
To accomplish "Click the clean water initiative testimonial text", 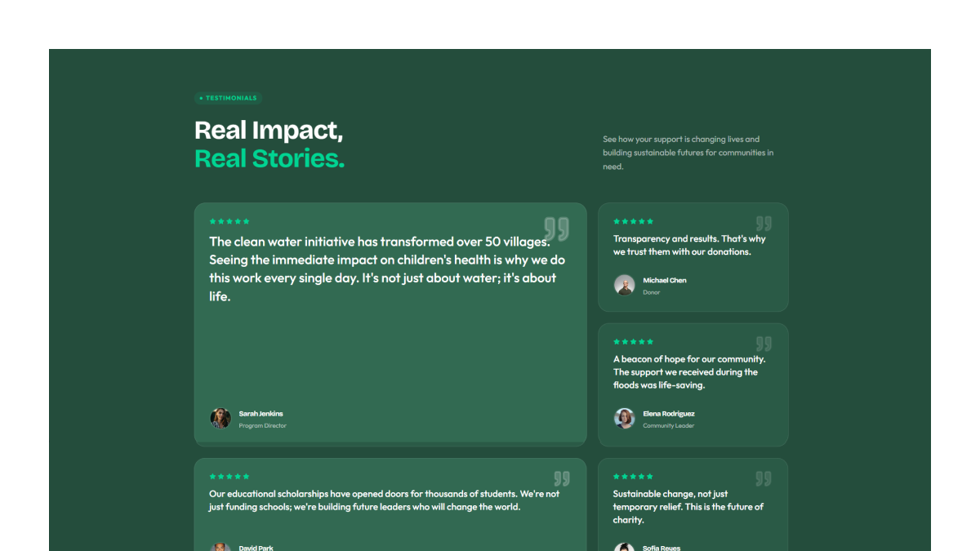I will pyautogui.click(x=387, y=269).
